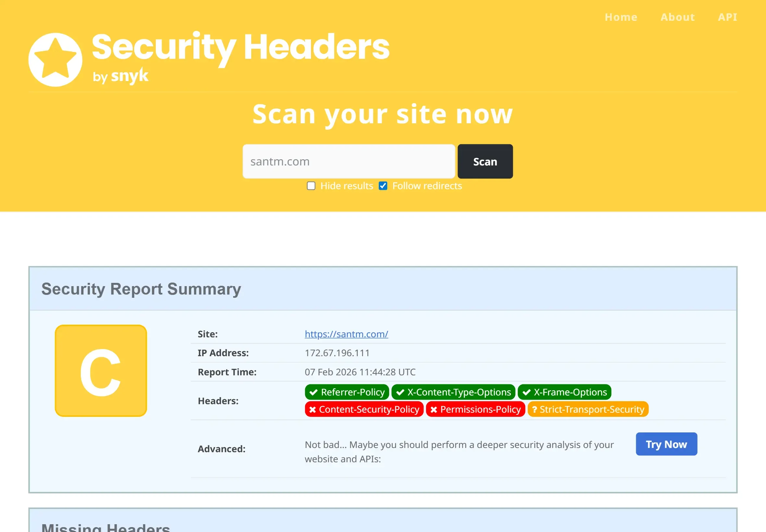Click the X-Frame-Options green check badge

564,392
